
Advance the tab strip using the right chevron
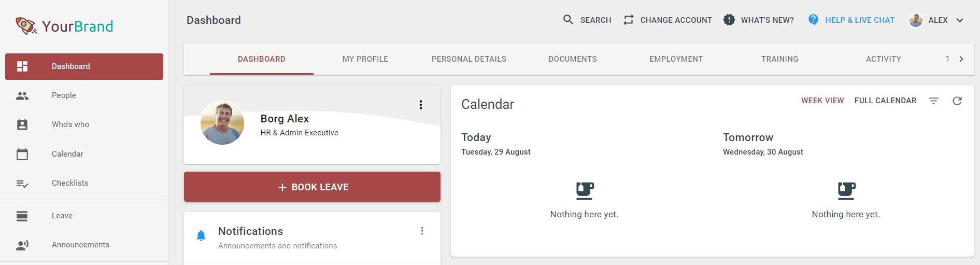[961, 59]
